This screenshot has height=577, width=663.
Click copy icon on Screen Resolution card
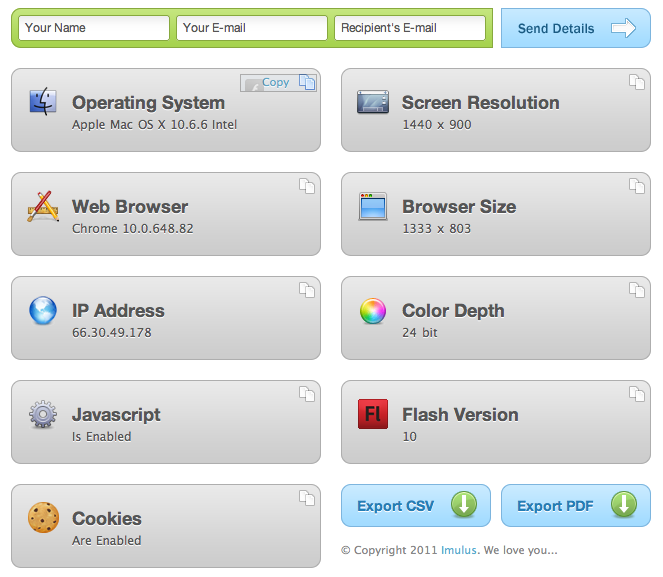637,82
